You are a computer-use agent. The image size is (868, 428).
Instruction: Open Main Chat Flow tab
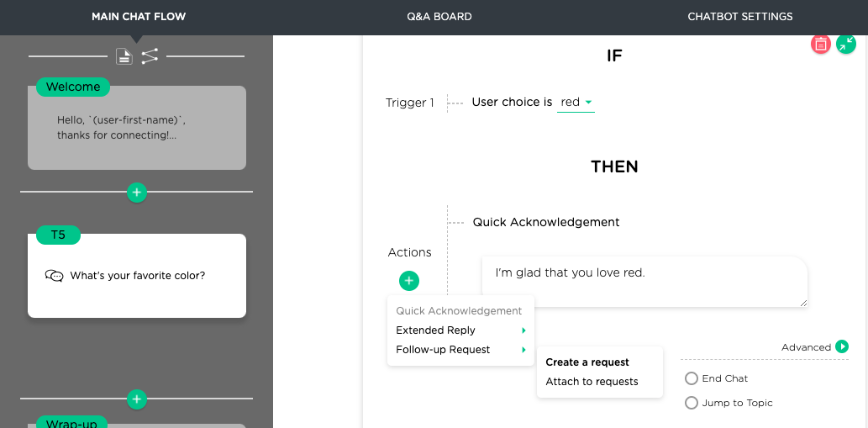click(x=139, y=17)
